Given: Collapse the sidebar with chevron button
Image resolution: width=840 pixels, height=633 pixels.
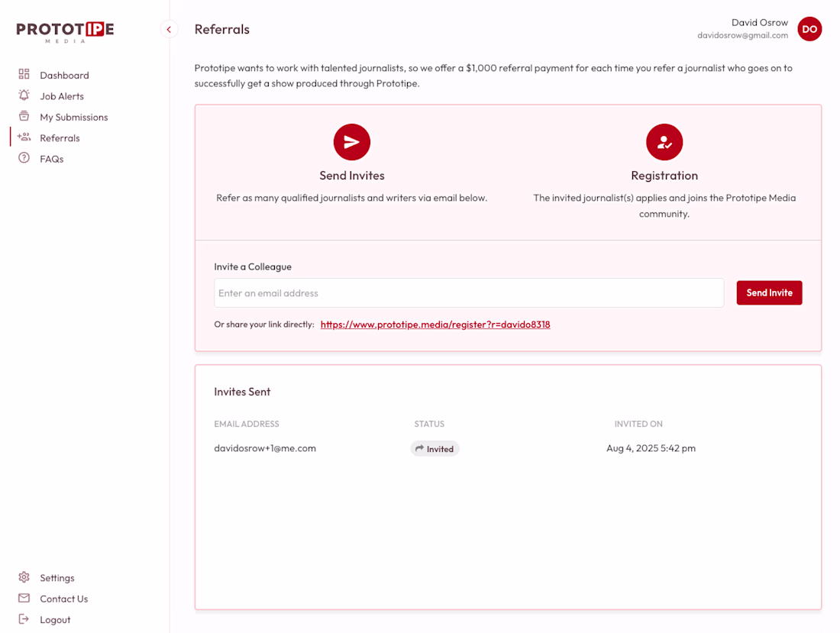Looking at the screenshot, I should point(169,30).
